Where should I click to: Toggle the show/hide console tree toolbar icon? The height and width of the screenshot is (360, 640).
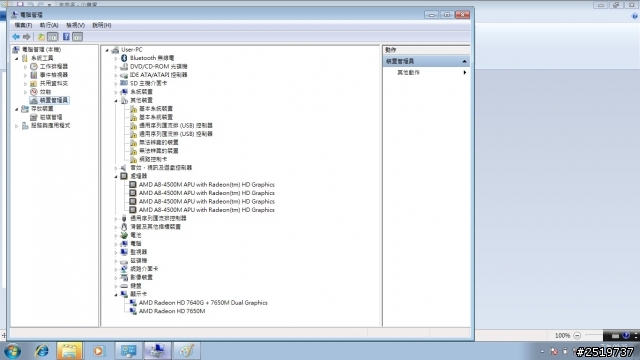tap(53, 37)
